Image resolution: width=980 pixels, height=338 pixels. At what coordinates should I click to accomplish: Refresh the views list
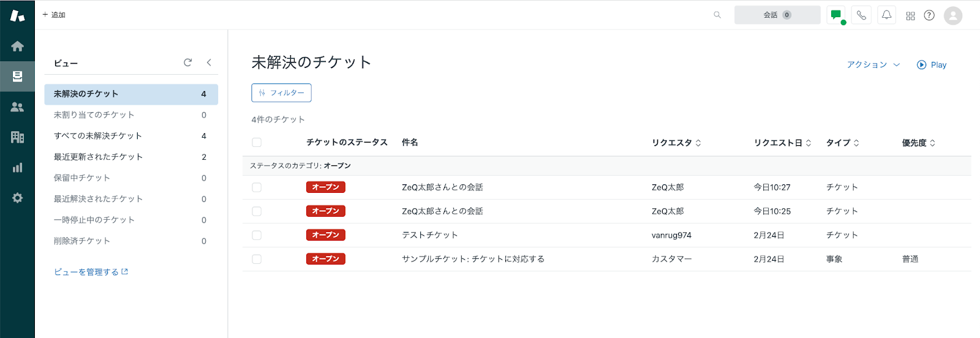pyautogui.click(x=188, y=62)
